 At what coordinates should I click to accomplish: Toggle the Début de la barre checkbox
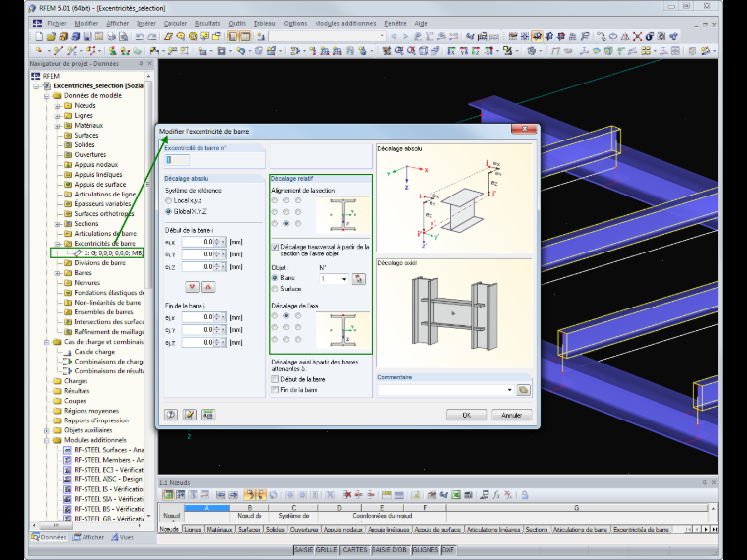[x=275, y=379]
